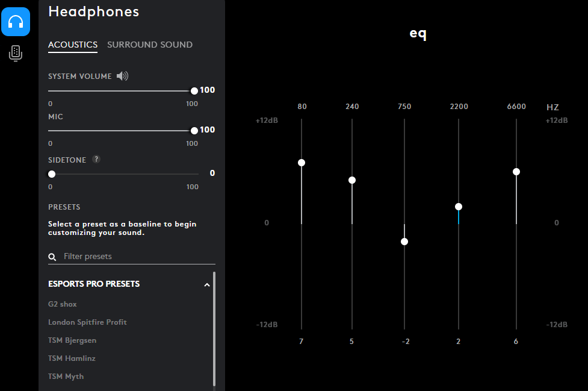Select the G2 shox preset
The width and height of the screenshot is (588, 391).
click(63, 304)
